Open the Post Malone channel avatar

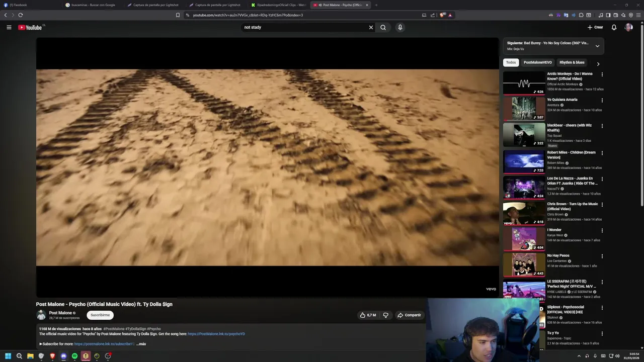[x=41, y=315]
